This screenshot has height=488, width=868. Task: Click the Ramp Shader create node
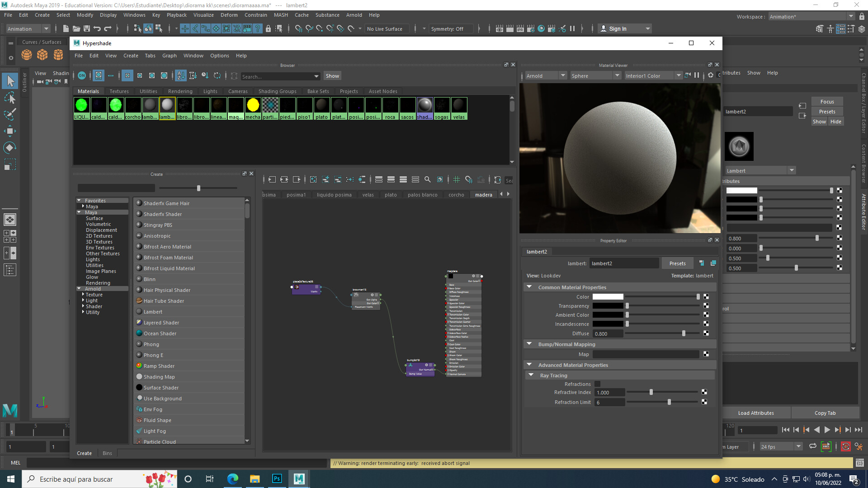pos(159,366)
